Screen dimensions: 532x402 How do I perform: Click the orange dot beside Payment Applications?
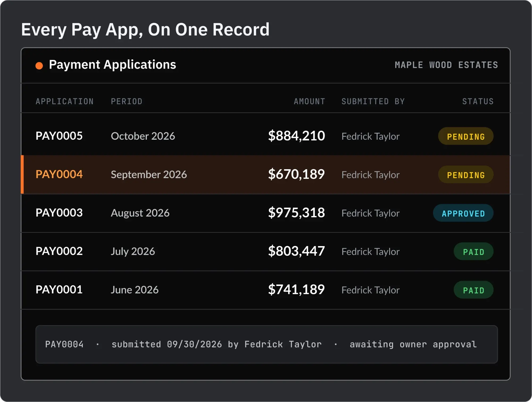pos(39,66)
